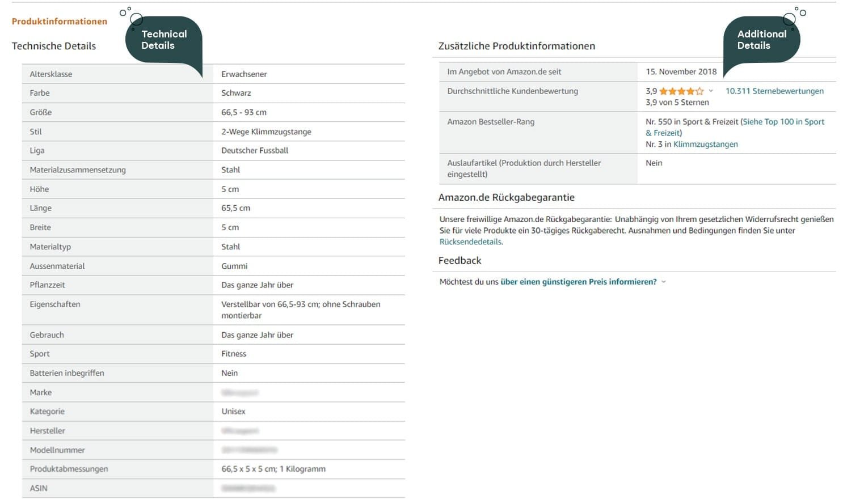Screen dimensions: 843x504
Task: Click the Technical Details callout bubble
Action: click(x=163, y=40)
